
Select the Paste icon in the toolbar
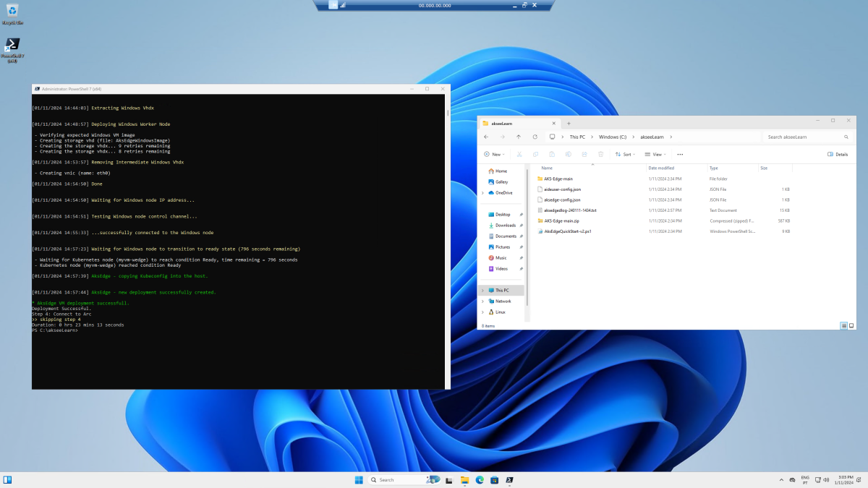click(552, 154)
